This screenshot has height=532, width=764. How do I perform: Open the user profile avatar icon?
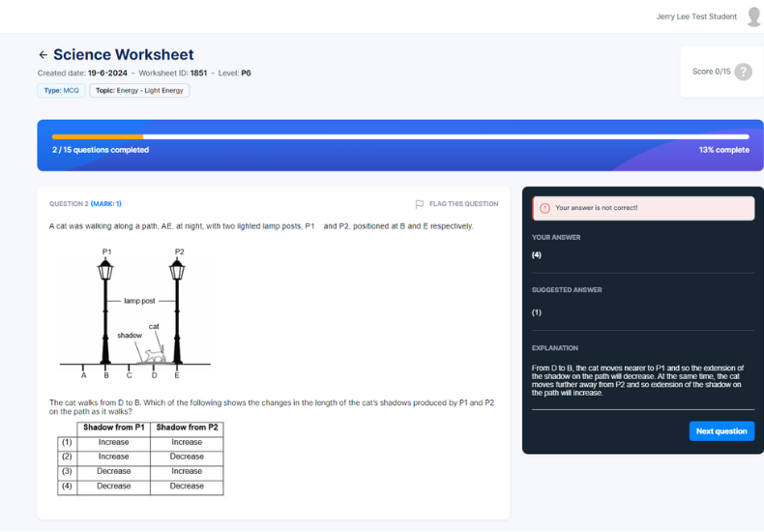coord(754,16)
